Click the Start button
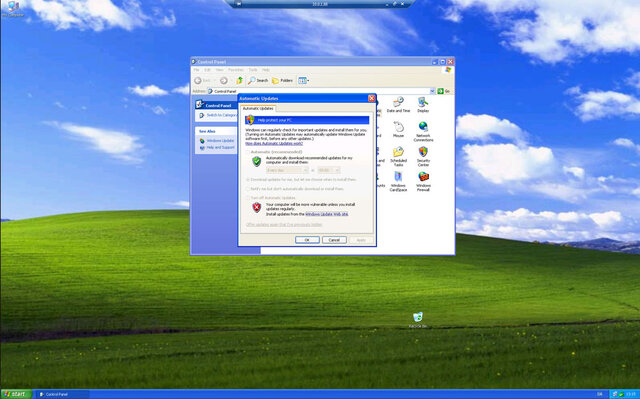 pos(16,395)
